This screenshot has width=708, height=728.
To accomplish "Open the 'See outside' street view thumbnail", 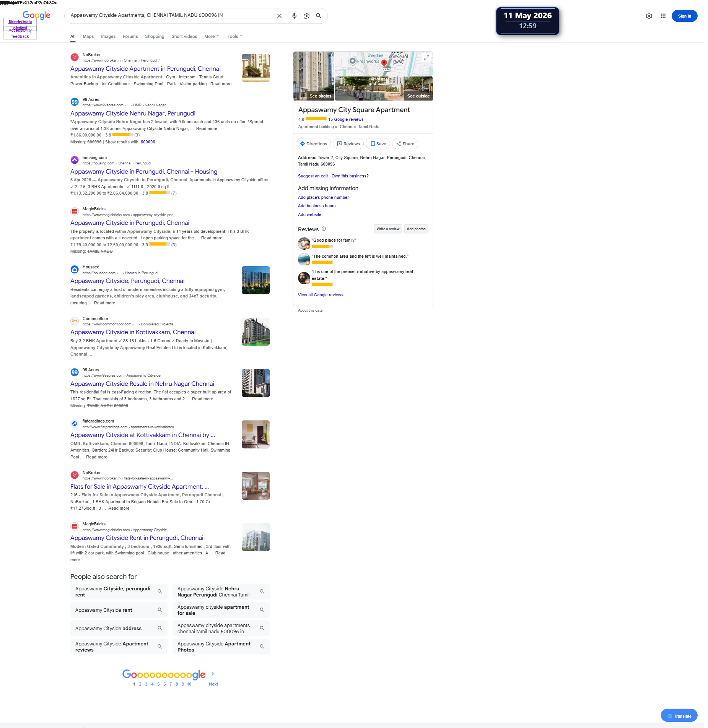I will point(418,89).
